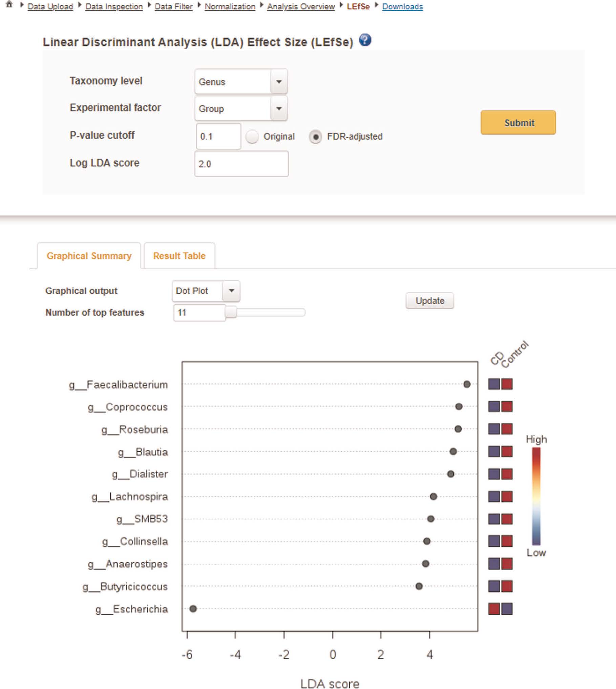Click the CD heatmap square for Escherichia
Image resolution: width=616 pixels, height=689 pixels.
click(x=494, y=609)
